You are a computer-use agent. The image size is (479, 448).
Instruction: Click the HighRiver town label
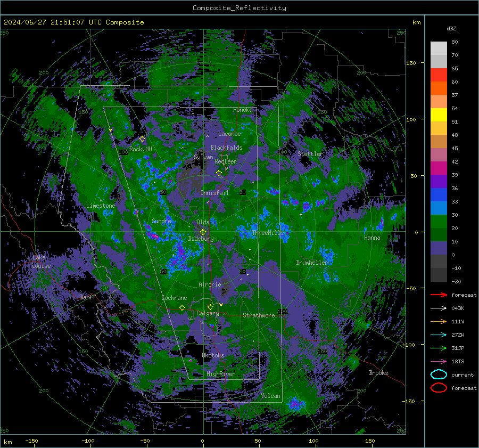(221, 374)
